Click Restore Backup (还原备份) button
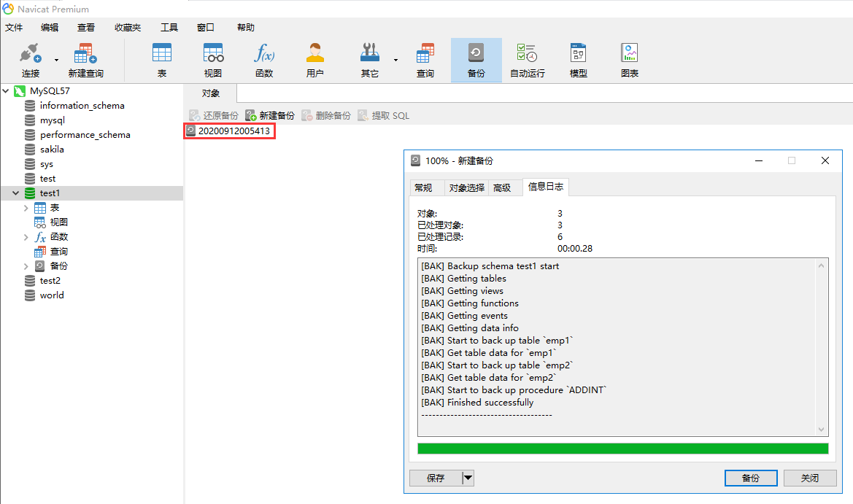The image size is (853, 504). coord(214,115)
